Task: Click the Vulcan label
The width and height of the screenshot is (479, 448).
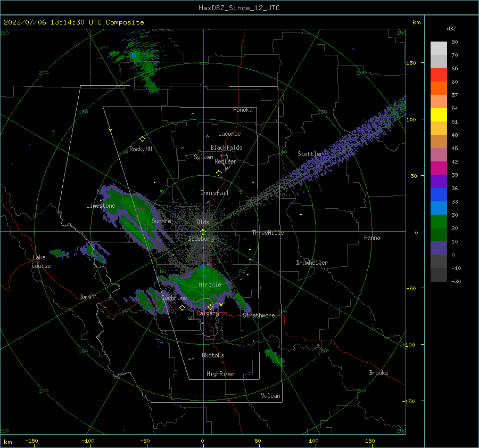Action: 271,396
